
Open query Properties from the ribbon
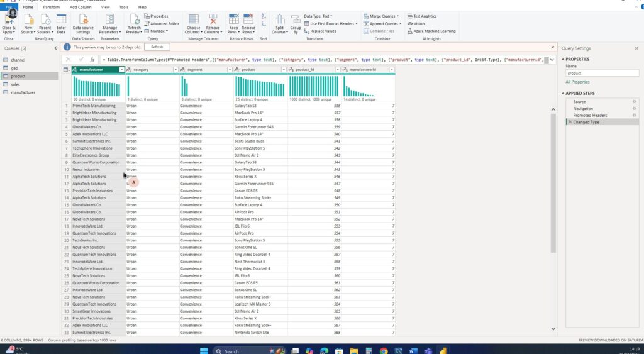156,16
